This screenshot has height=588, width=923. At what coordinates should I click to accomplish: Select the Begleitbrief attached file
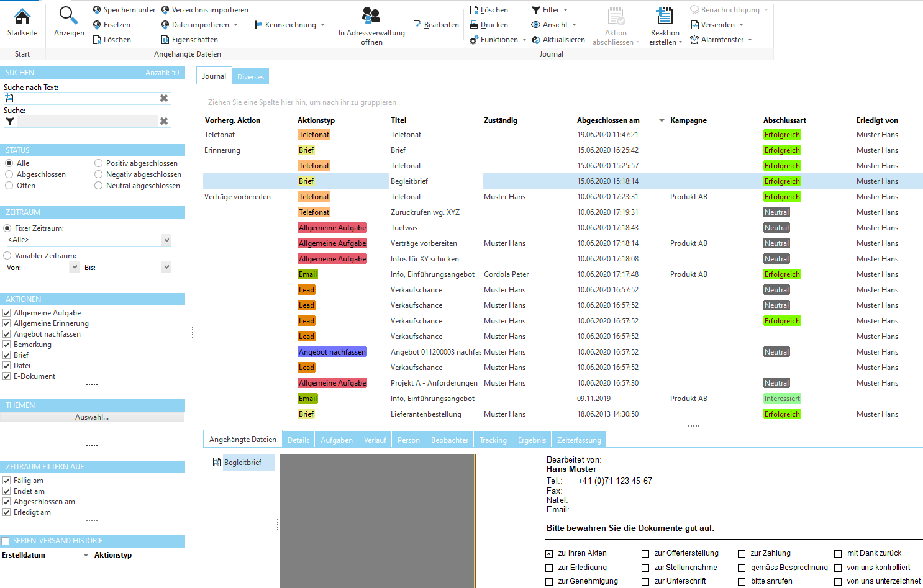click(x=242, y=463)
